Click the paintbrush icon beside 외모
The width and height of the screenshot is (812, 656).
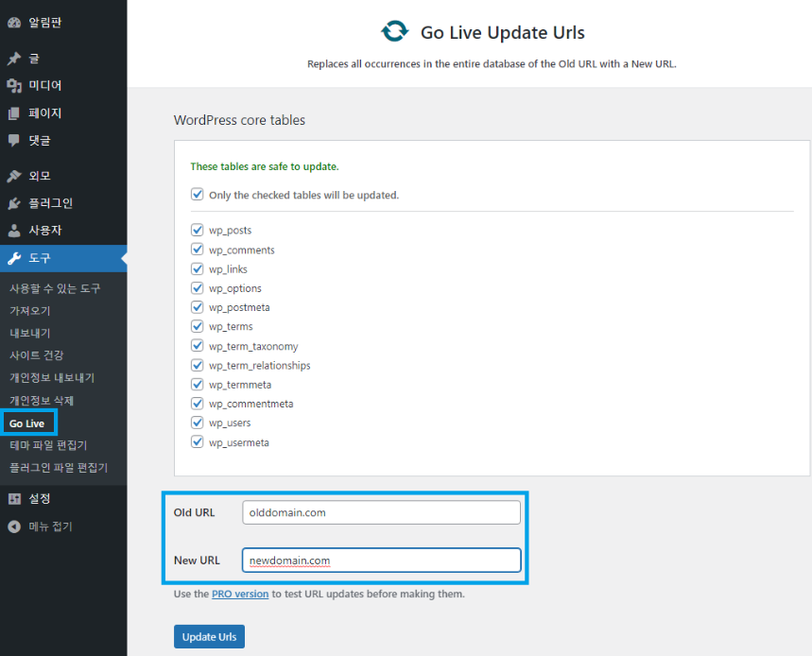[x=14, y=177]
